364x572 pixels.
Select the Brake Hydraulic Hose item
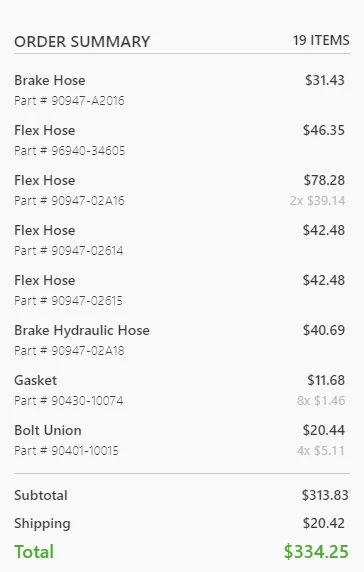pyautogui.click(x=82, y=330)
